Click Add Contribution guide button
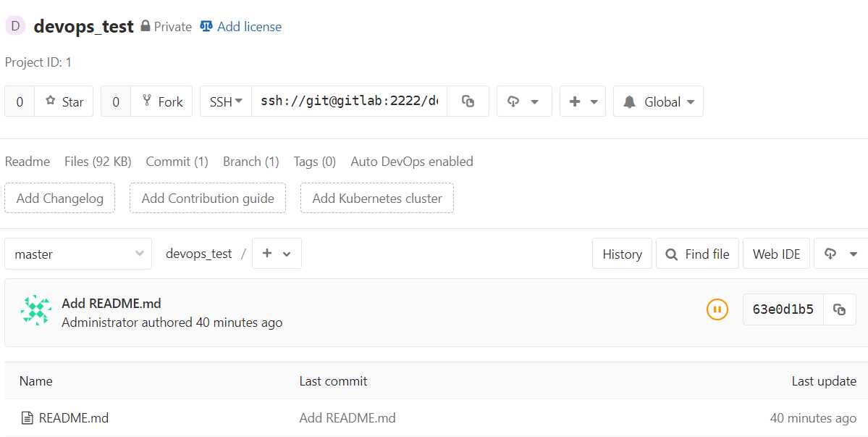 208,199
